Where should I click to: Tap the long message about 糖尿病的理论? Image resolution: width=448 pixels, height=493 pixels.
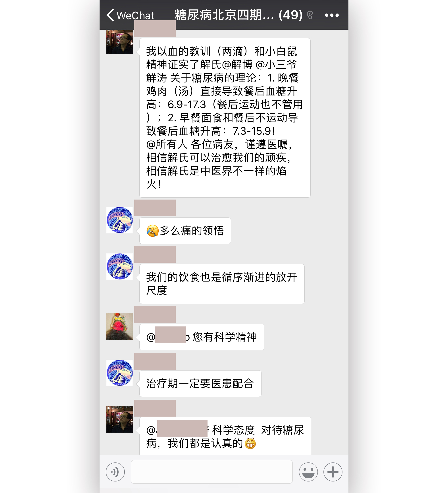225,118
